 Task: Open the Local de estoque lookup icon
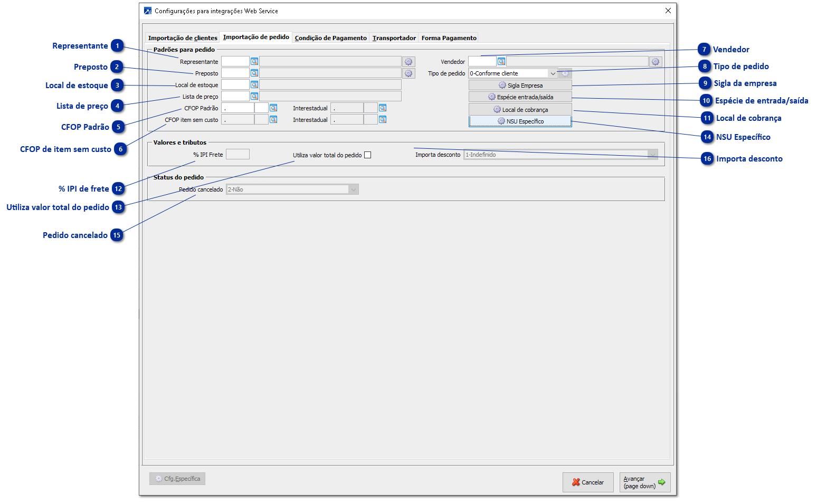[x=254, y=85]
